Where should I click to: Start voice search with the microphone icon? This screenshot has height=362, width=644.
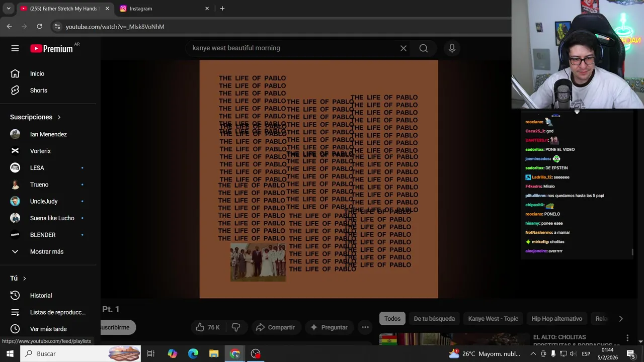(452, 48)
